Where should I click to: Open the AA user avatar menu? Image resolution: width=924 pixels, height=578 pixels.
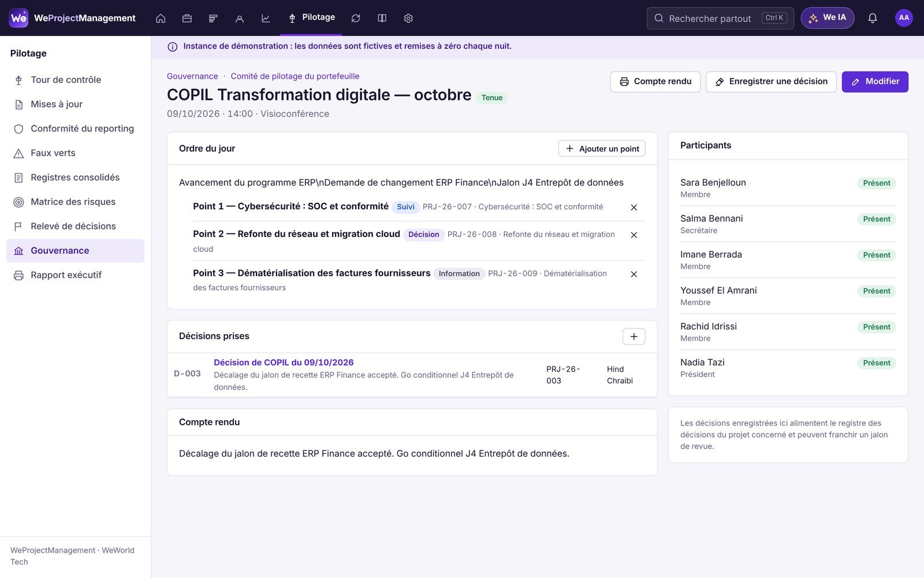click(x=904, y=18)
